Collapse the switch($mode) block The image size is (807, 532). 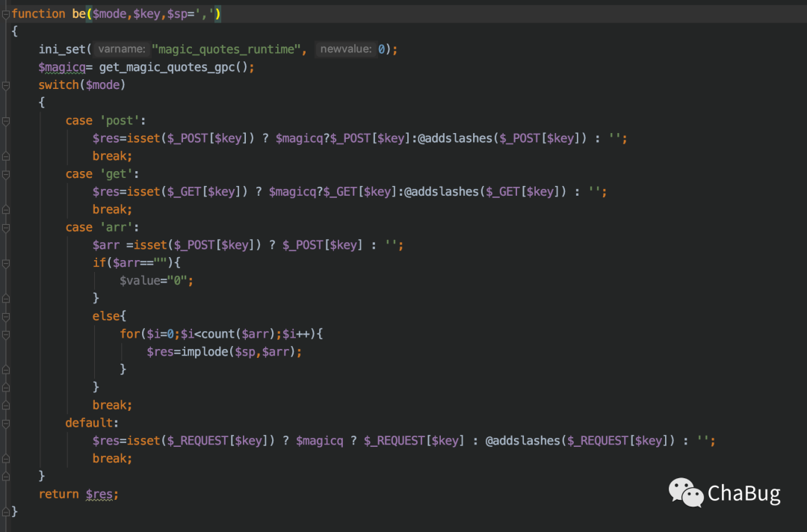point(6,84)
